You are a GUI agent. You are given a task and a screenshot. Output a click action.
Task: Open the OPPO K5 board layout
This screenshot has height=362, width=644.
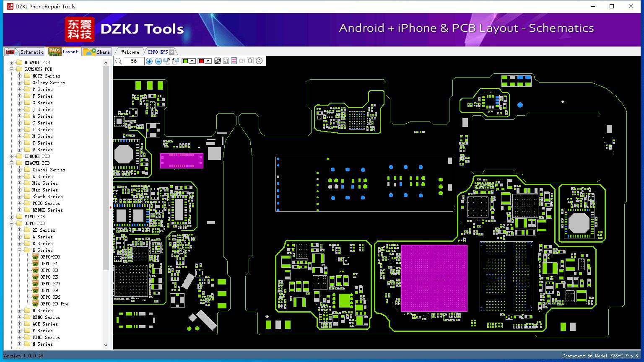coord(49,277)
